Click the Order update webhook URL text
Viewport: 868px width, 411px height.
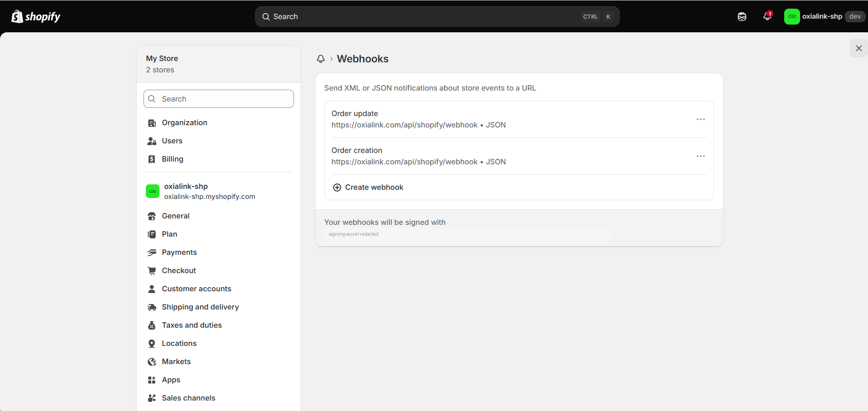point(405,125)
